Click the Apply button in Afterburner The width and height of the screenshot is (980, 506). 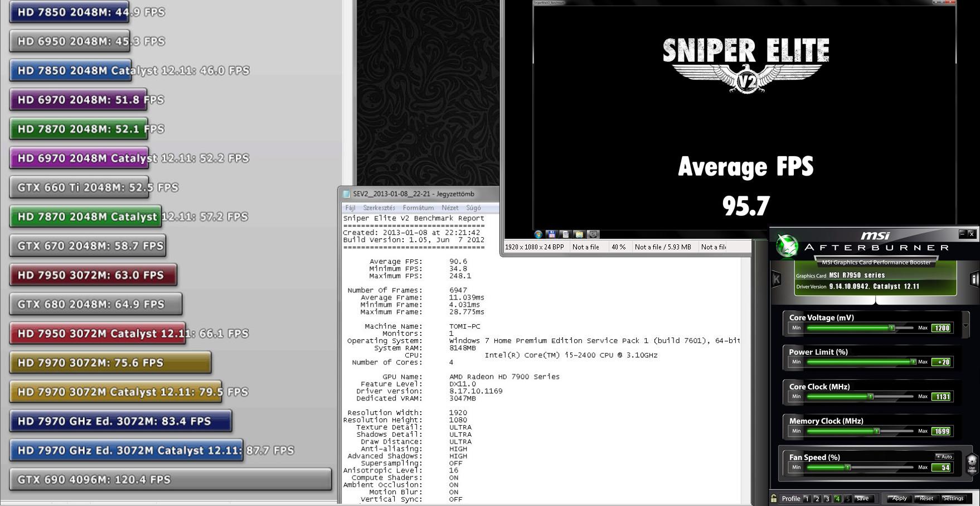(x=899, y=499)
